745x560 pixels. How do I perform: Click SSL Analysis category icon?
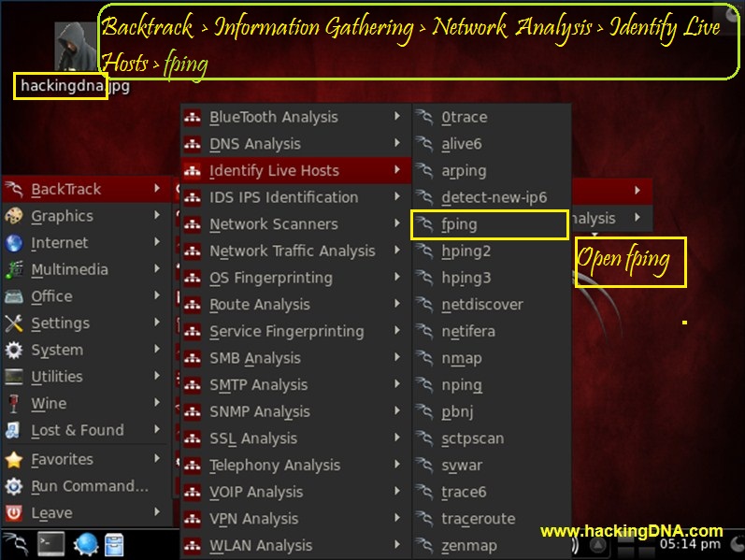point(193,438)
